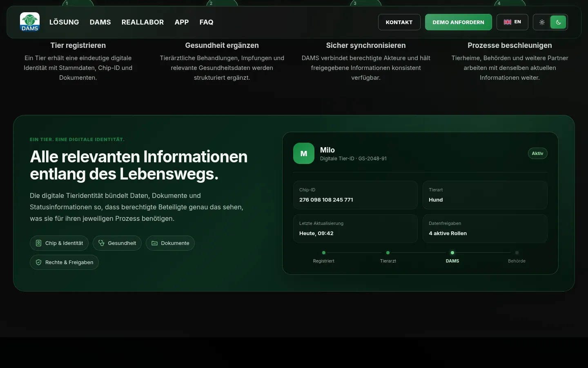Click the Tier registrieren heading

click(x=78, y=45)
